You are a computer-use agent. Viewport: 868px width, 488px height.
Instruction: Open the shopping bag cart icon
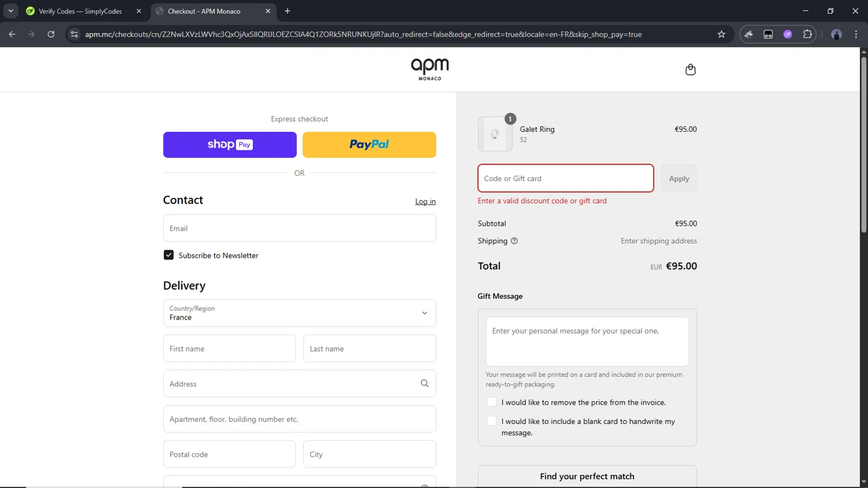point(690,69)
